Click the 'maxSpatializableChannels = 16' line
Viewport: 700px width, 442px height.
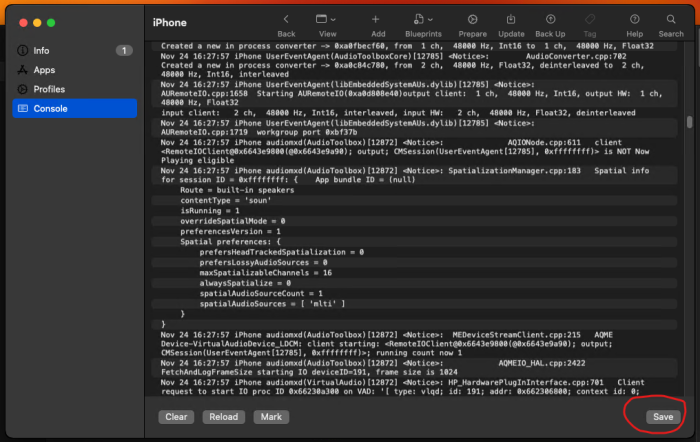(x=266, y=273)
